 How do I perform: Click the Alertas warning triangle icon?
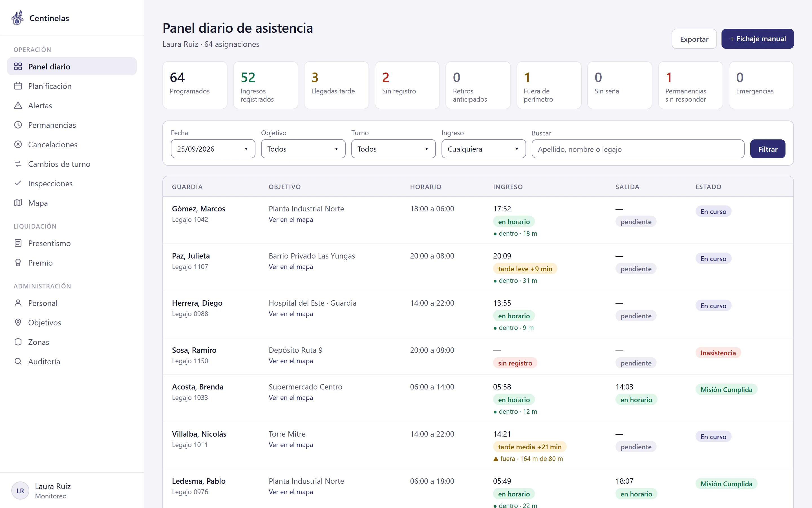tap(18, 106)
